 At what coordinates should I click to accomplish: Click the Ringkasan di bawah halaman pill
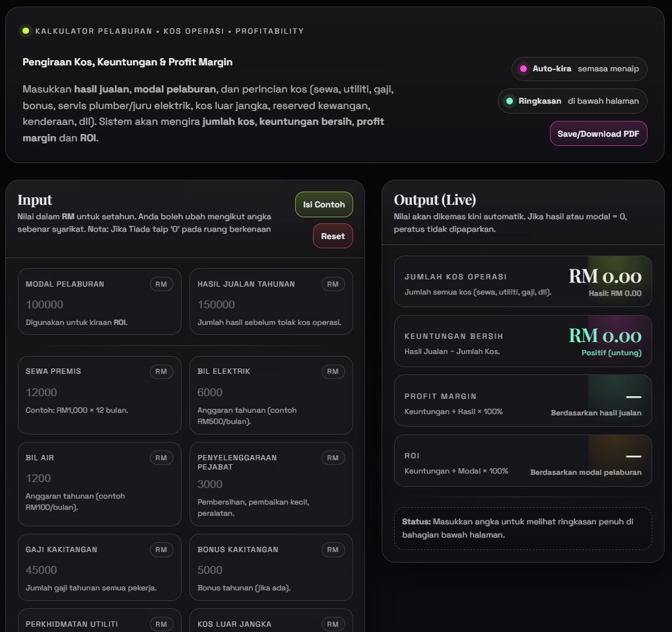pos(572,101)
